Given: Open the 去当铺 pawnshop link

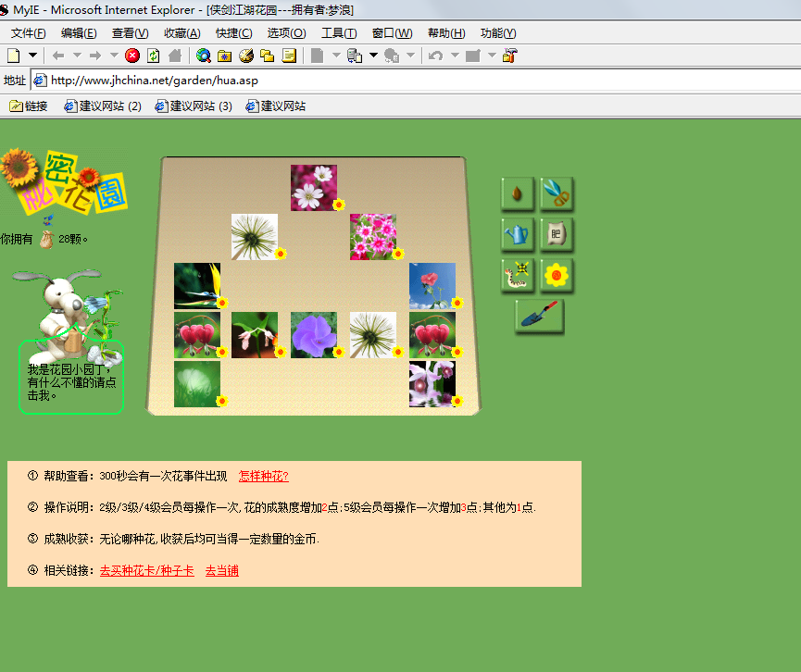Looking at the screenshot, I should point(221,570).
